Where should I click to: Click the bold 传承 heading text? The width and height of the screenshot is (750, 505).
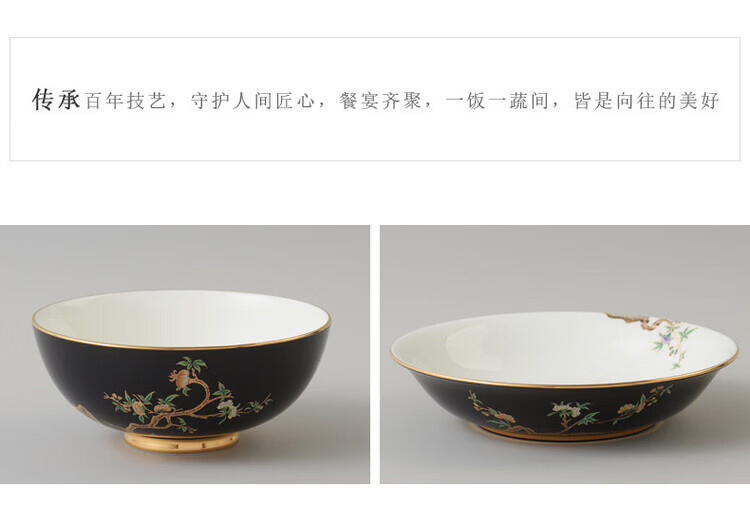point(55,100)
